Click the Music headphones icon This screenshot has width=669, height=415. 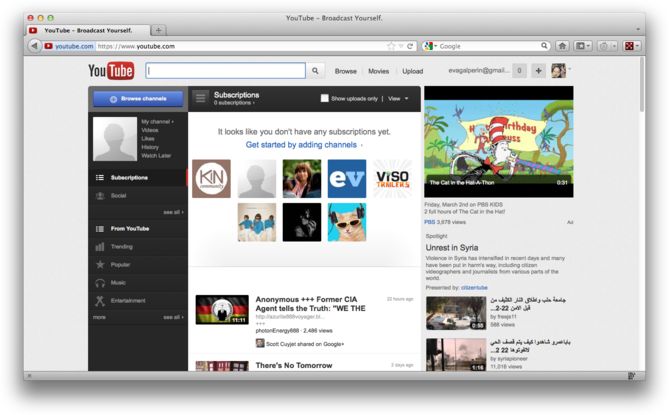tap(100, 282)
